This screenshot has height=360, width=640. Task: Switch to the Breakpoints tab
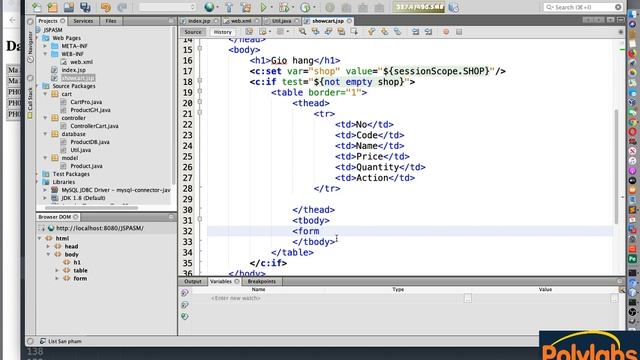click(x=262, y=282)
